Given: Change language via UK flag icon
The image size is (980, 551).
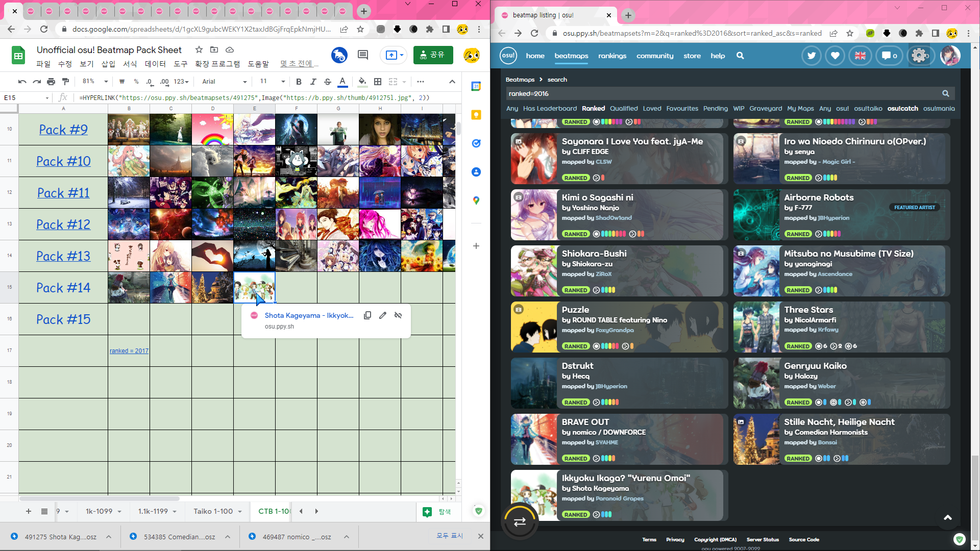Looking at the screenshot, I should [860, 56].
